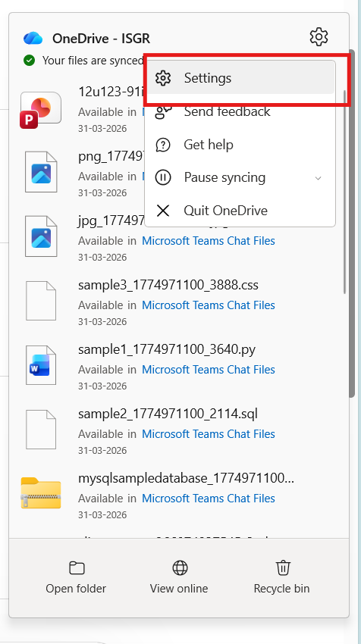Image resolution: width=361 pixels, height=644 pixels.
Task: Open the PowerPoint file icon for 12u123
Action: [x=40, y=110]
